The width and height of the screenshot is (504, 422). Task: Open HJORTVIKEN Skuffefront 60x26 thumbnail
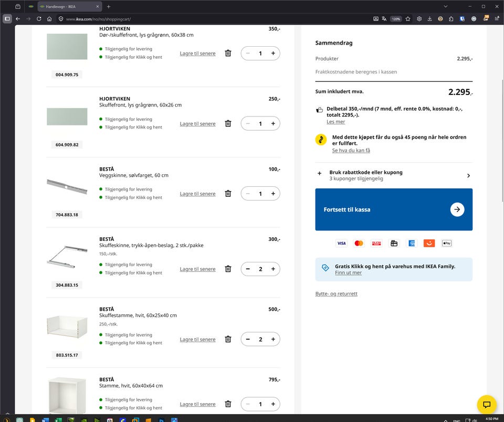(x=67, y=117)
